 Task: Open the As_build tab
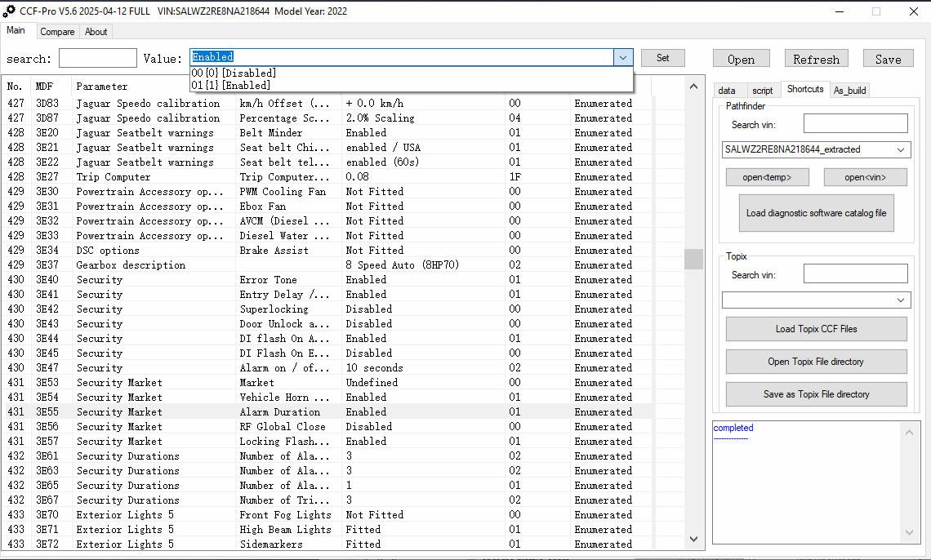(x=849, y=90)
